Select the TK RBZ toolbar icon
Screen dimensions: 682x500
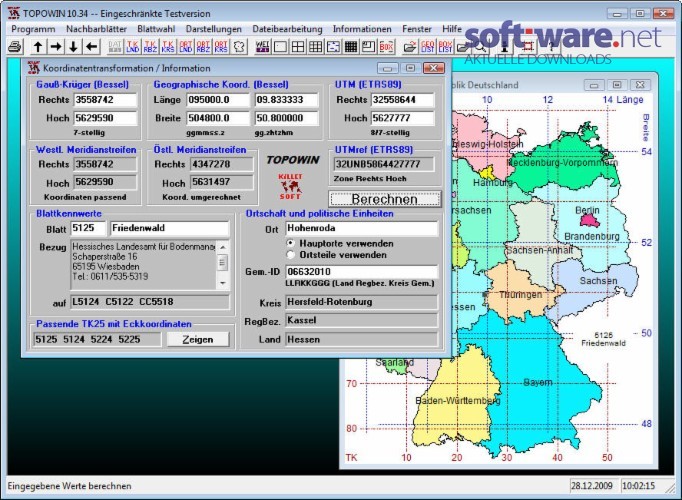coord(150,47)
